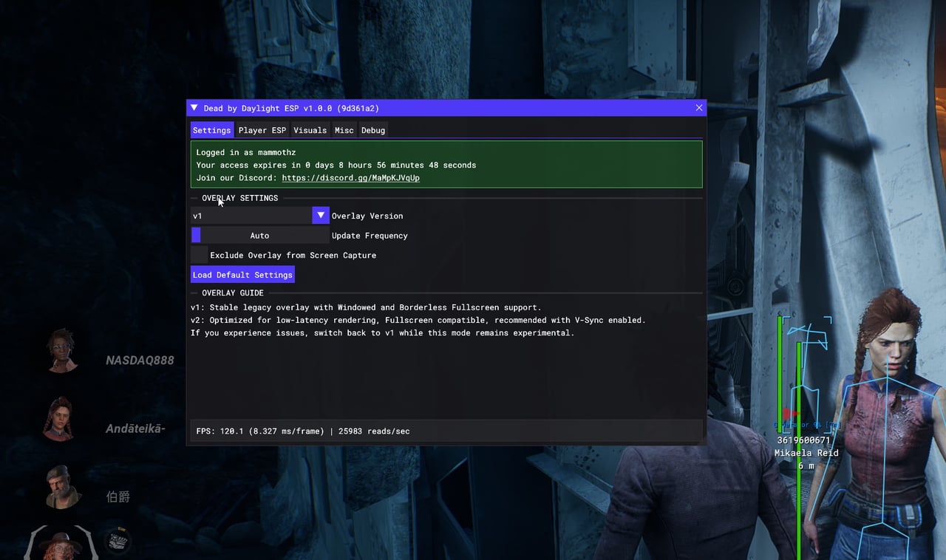Click the OVERLAY GUIDE section header
Screen dimensions: 946x560
[233, 293]
